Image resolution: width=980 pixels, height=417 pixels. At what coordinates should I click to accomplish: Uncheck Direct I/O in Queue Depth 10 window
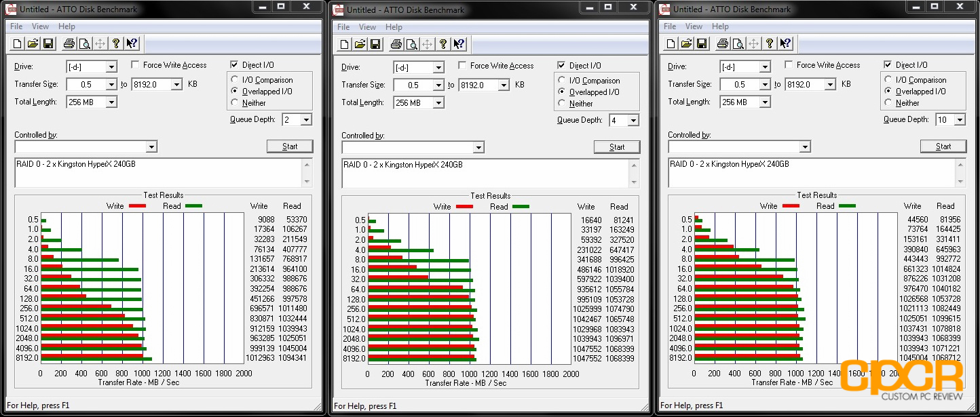tap(888, 65)
